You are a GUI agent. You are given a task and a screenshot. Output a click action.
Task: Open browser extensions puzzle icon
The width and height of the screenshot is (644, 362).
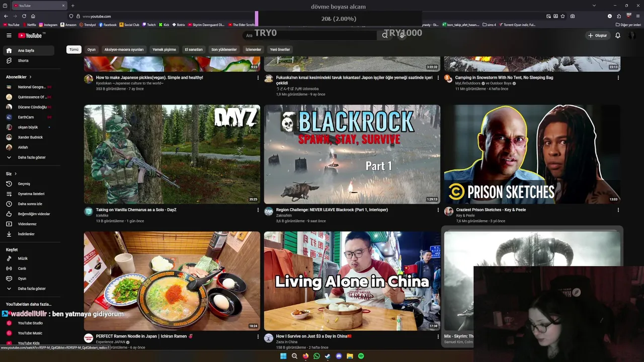pyautogui.click(x=619, y=16)
